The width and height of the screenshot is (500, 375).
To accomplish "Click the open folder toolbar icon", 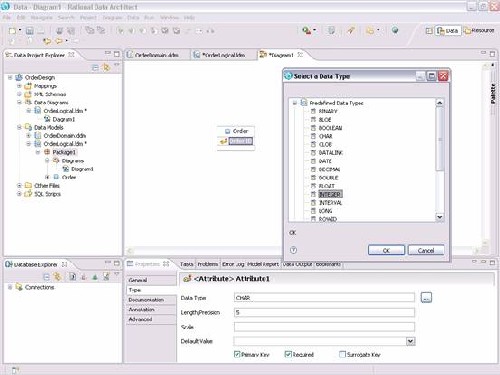I will click(370, 31).
